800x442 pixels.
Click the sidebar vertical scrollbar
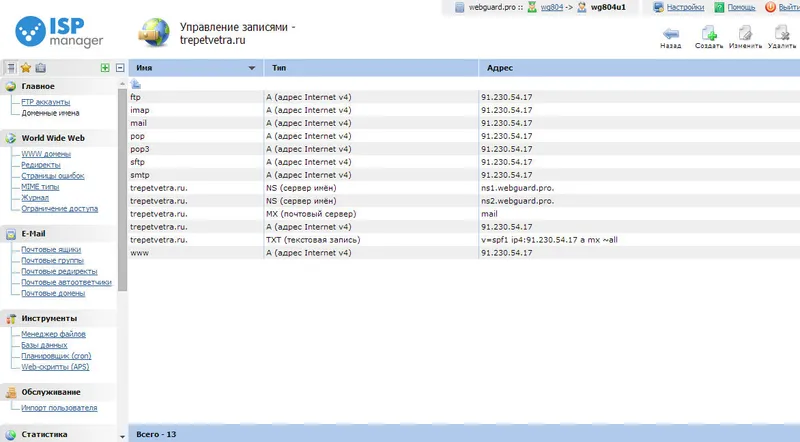pos(122,189)
